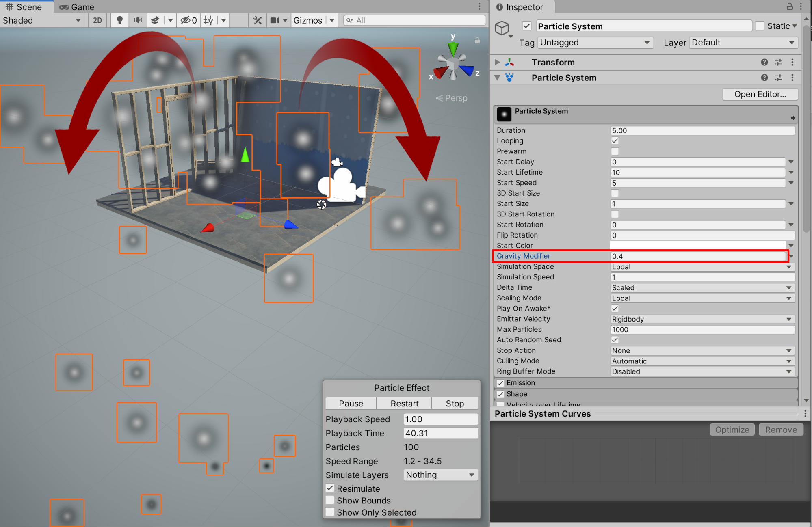Toggle scene lighting bulb icon

119,20
